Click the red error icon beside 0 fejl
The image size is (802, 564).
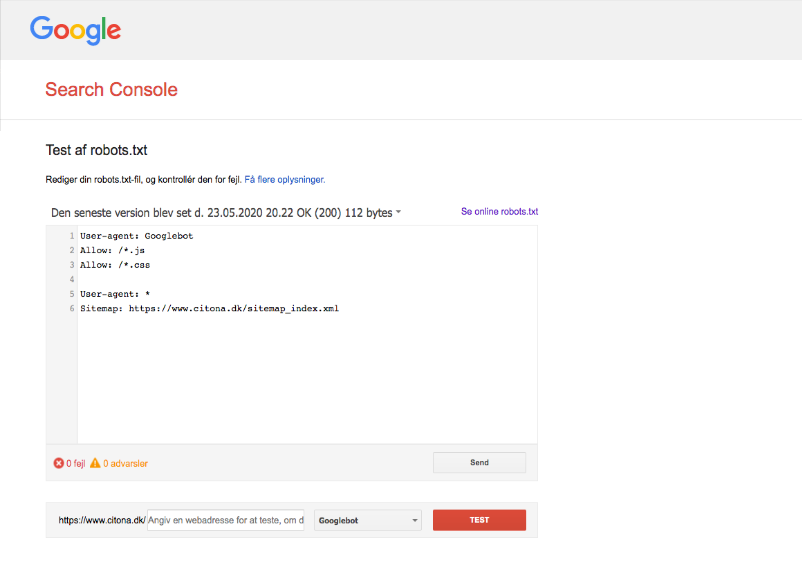tap(59, 463)
